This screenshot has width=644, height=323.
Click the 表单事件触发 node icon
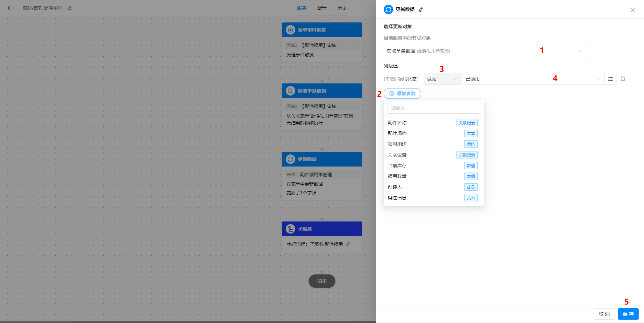290,30
